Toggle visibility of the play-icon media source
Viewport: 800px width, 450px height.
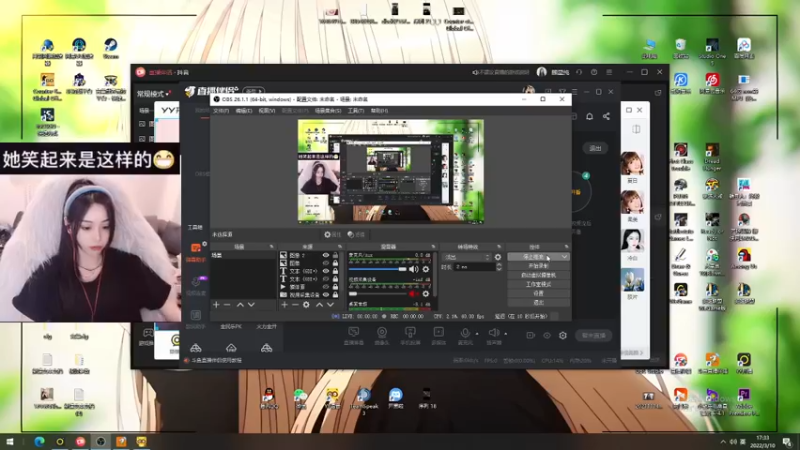pyautogui.click(x=326, y=287)
